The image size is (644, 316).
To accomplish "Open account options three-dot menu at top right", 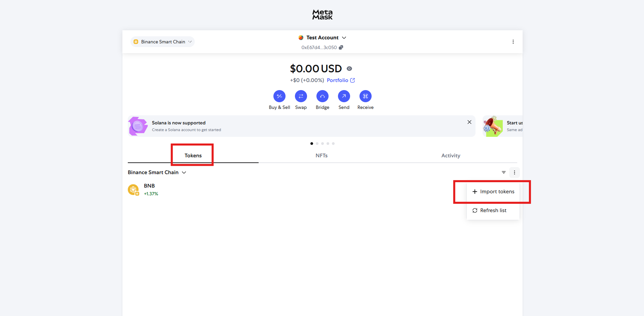I will [x=513, y=42].
